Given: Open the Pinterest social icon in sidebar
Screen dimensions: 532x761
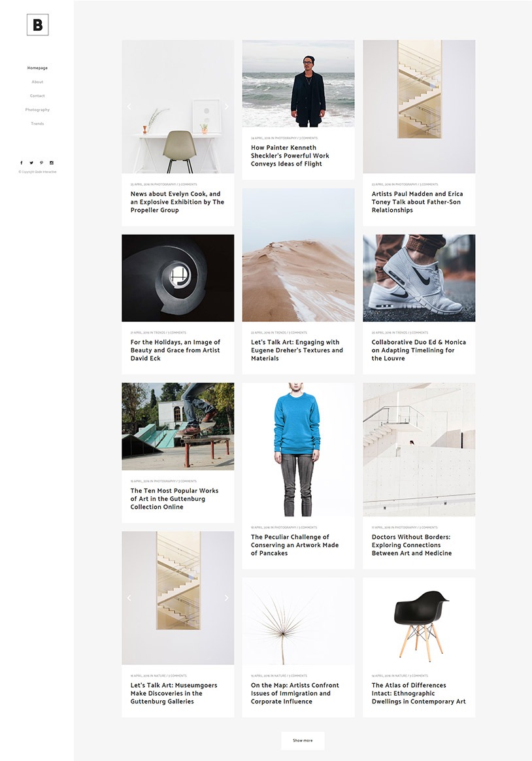Looking at the screenshot, I should click(x=41, y=163).
